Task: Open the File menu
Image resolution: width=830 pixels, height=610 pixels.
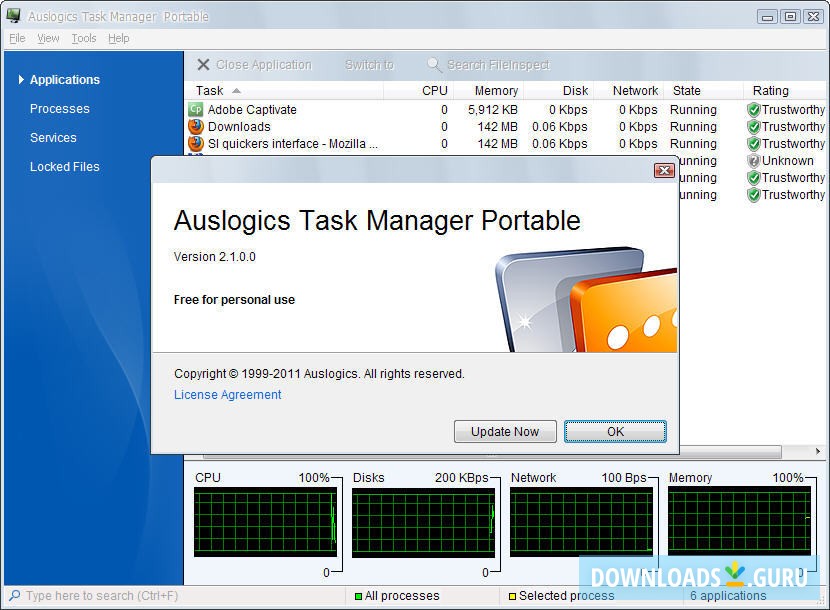Action: click(x=17, y=38)
